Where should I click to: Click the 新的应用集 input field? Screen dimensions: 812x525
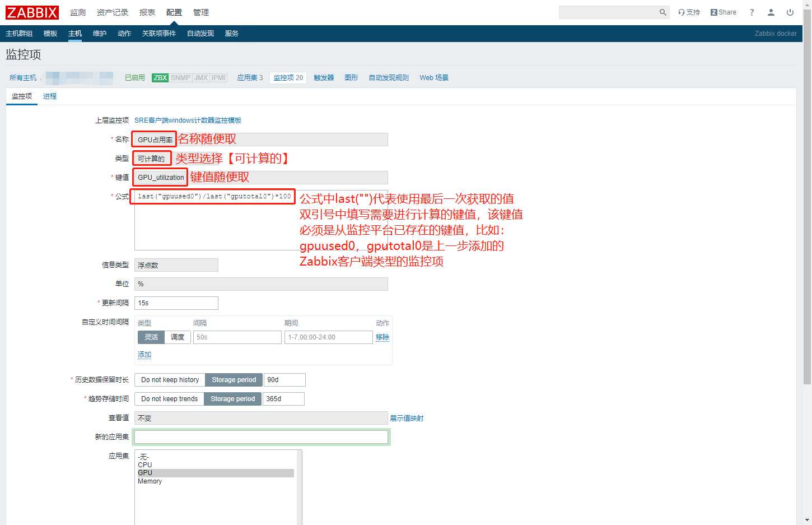(261, 437)
